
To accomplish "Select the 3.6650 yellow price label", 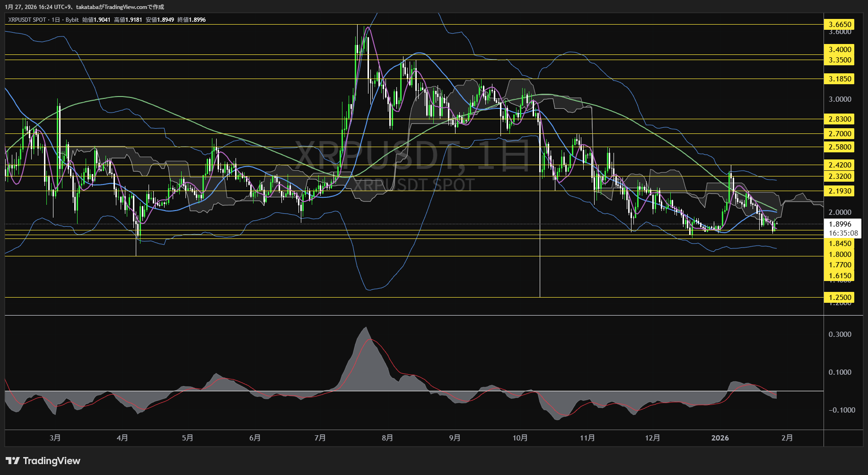I will (840, 25).
